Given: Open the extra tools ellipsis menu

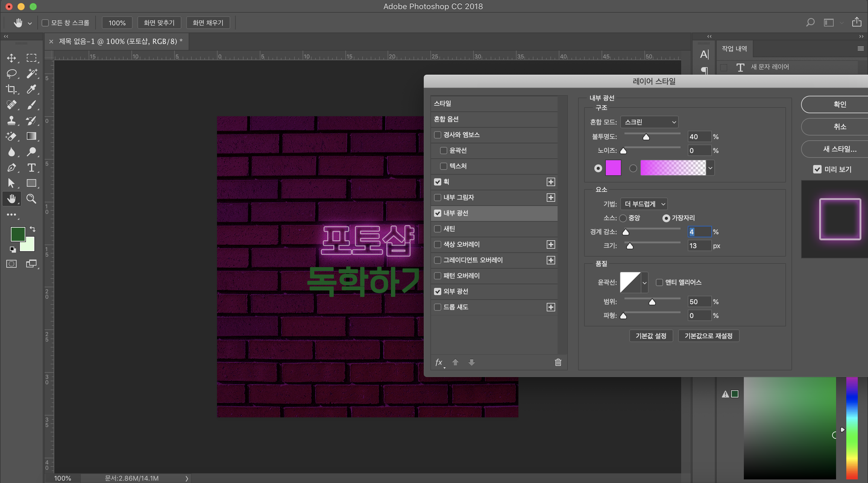Looking at the screenshot, I should [11, 214].
